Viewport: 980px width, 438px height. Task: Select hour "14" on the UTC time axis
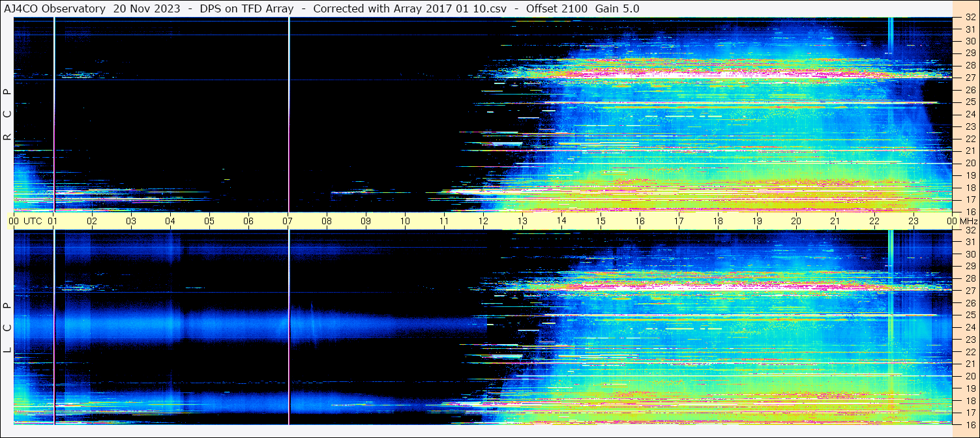coord(561,221)
